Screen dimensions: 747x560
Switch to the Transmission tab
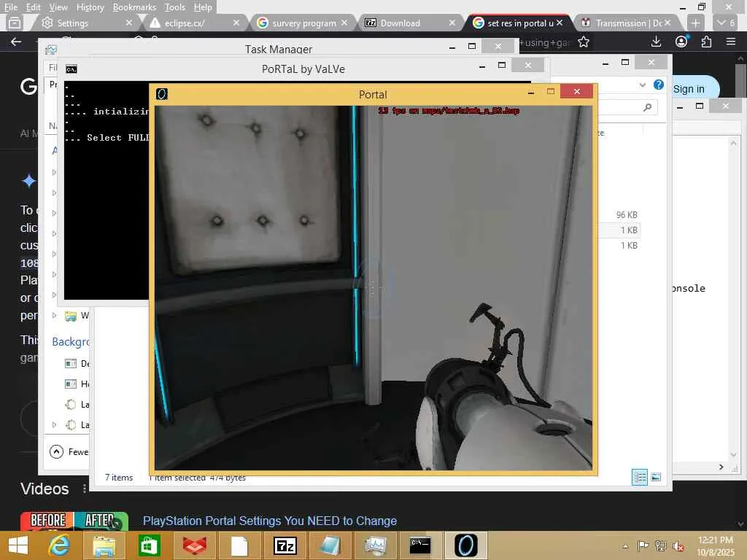[x=622, y=23]
